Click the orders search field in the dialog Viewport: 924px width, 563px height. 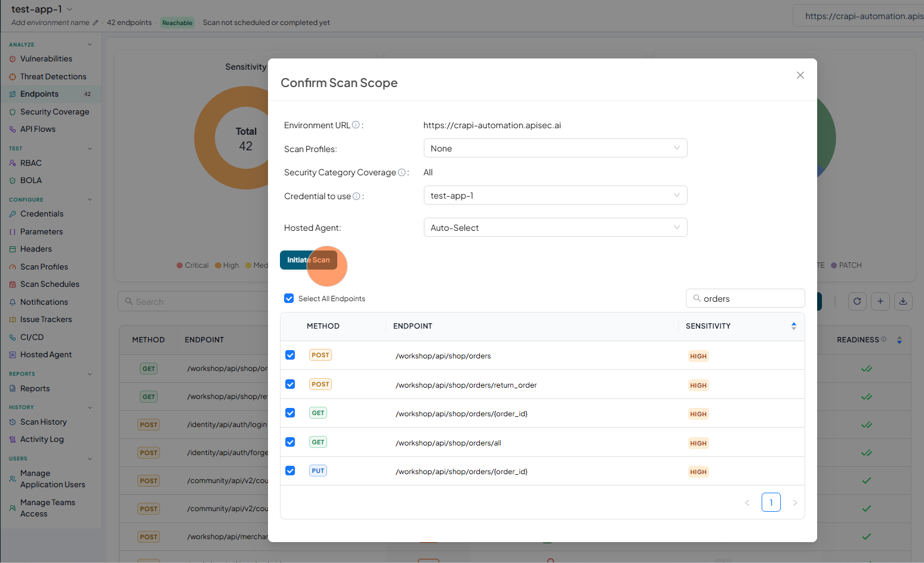click(x=746, y=298)
